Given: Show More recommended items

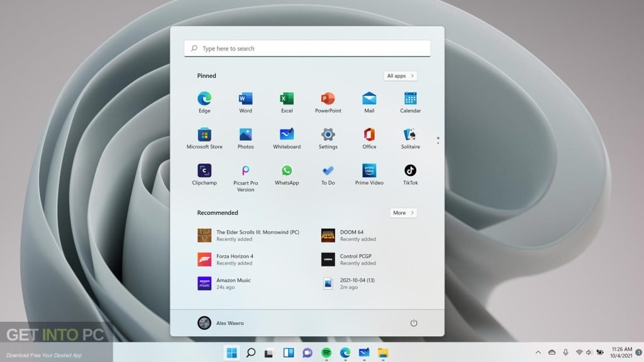Looking at the screenshot, I should coord(402,212).
